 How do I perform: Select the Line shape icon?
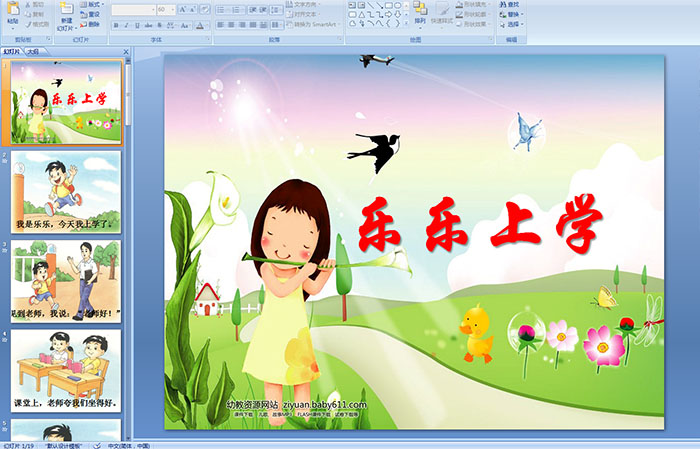pyautogui.click(x=371, y=5)
